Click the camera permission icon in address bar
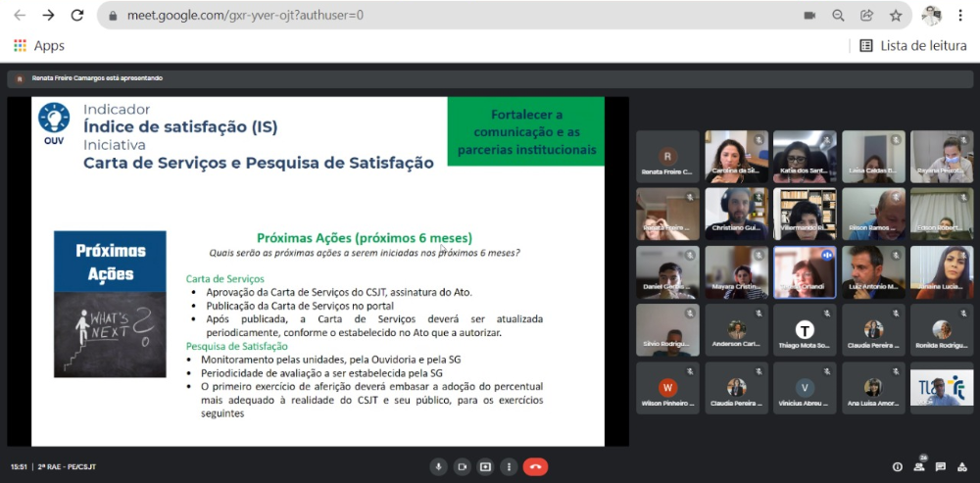 coord(809,16)
